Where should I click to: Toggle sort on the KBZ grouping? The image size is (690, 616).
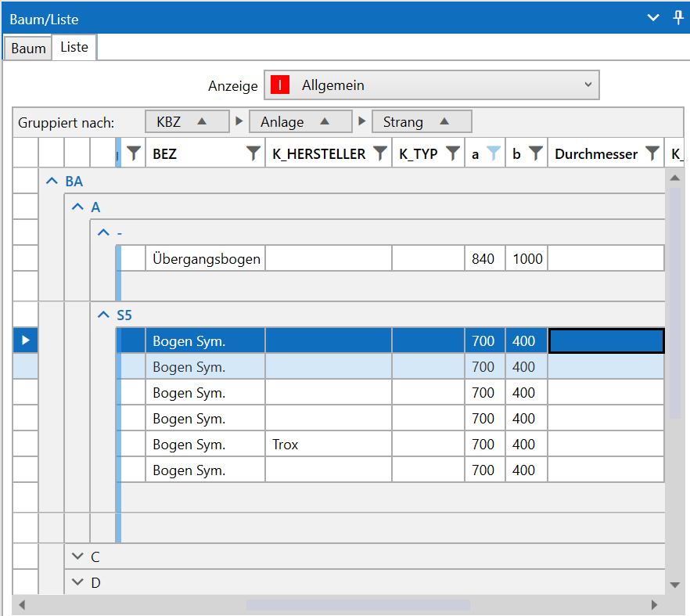pyautogui.click(x=187, y=121)
